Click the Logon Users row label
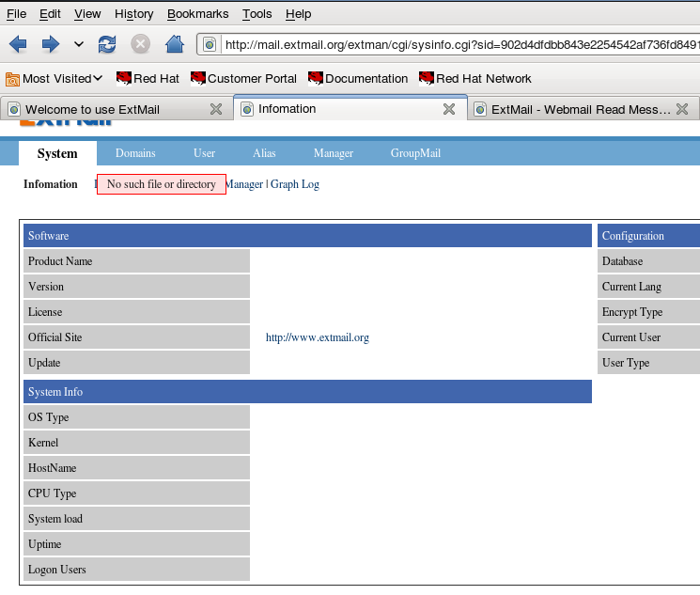The height and width of the screenshot is (595, 700). (136, 570)
